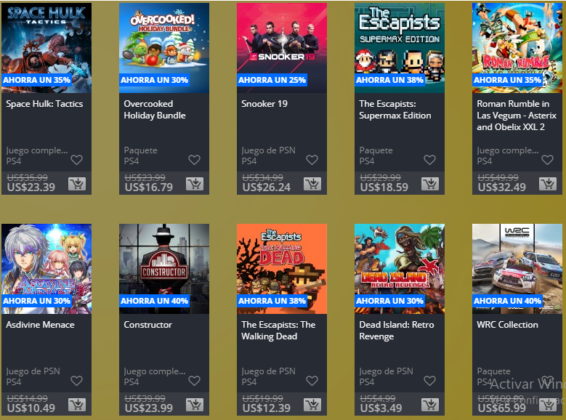Toggle wishlist heart for Constructor

point(194,380)
